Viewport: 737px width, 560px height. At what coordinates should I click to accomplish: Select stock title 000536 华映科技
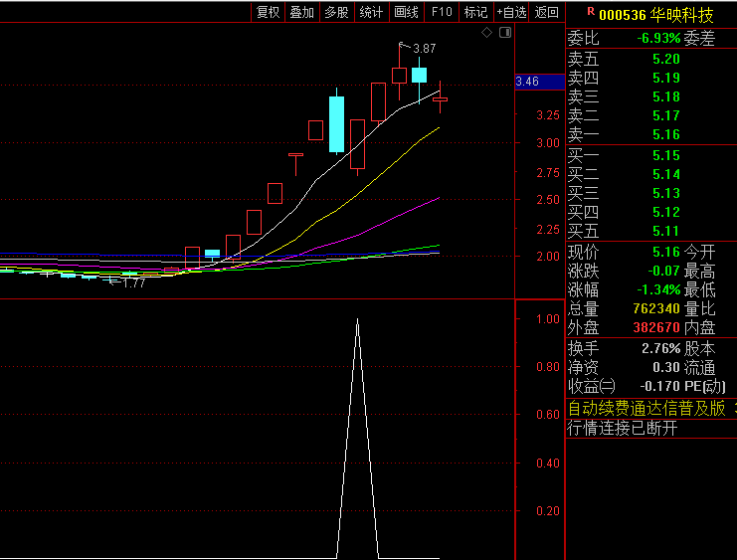(655, 15)
